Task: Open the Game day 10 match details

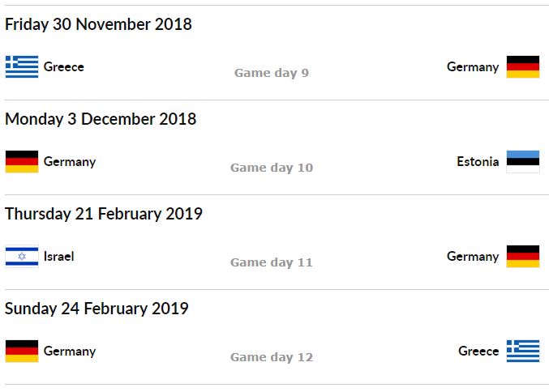Action: coord(272,168)
